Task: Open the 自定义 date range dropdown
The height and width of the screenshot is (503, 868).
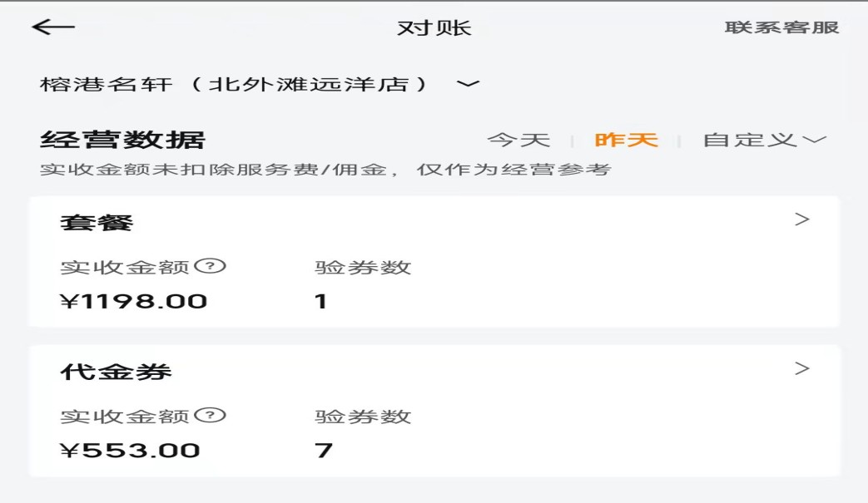Action: pyautogui.click(x=764, y=140)
